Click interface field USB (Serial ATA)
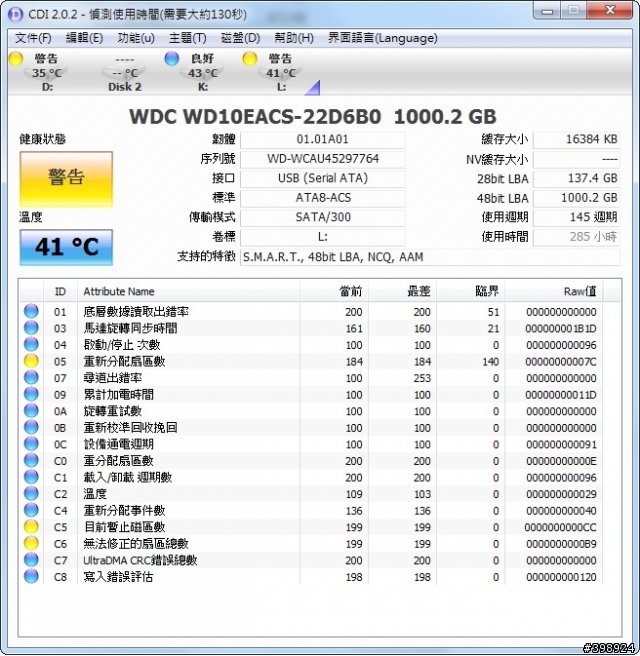The image size is (640, 656). click(x=323, y=178)
